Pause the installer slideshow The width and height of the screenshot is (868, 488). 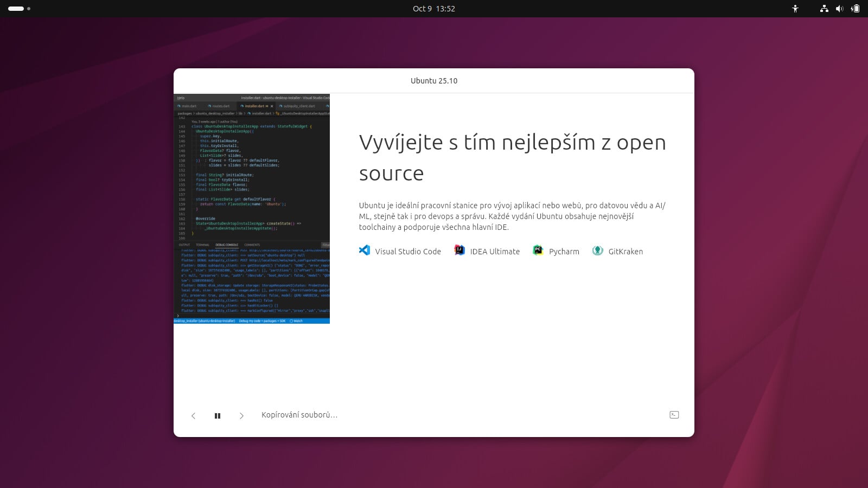click(x=218, y=416)
